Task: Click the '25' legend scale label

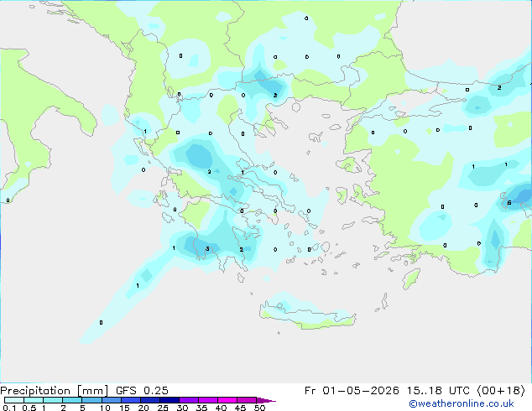Action: click(163, 408)
